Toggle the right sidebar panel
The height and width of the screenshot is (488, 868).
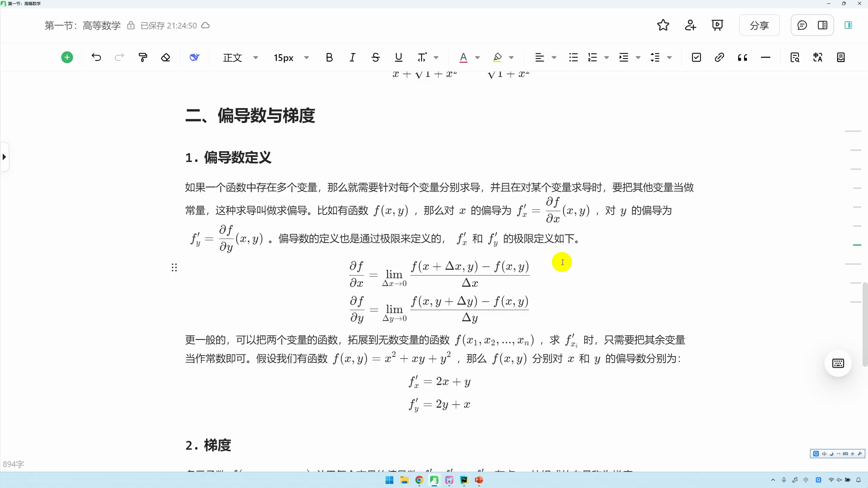click(848, 25)
